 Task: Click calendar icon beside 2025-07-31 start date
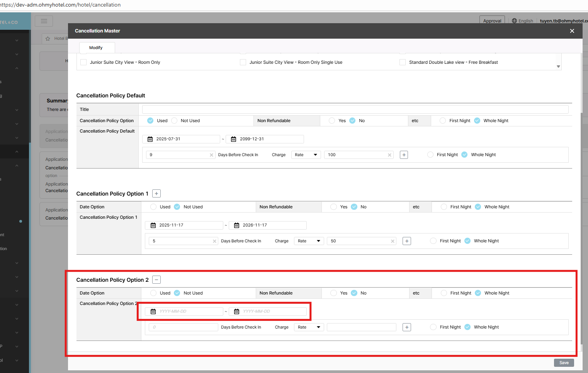(x=150, y=139)
